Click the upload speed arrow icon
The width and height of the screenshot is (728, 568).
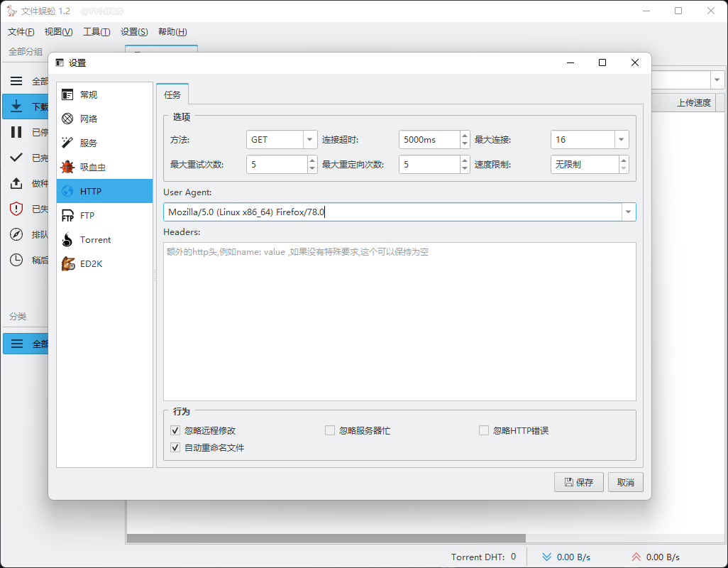pos(636,557)
